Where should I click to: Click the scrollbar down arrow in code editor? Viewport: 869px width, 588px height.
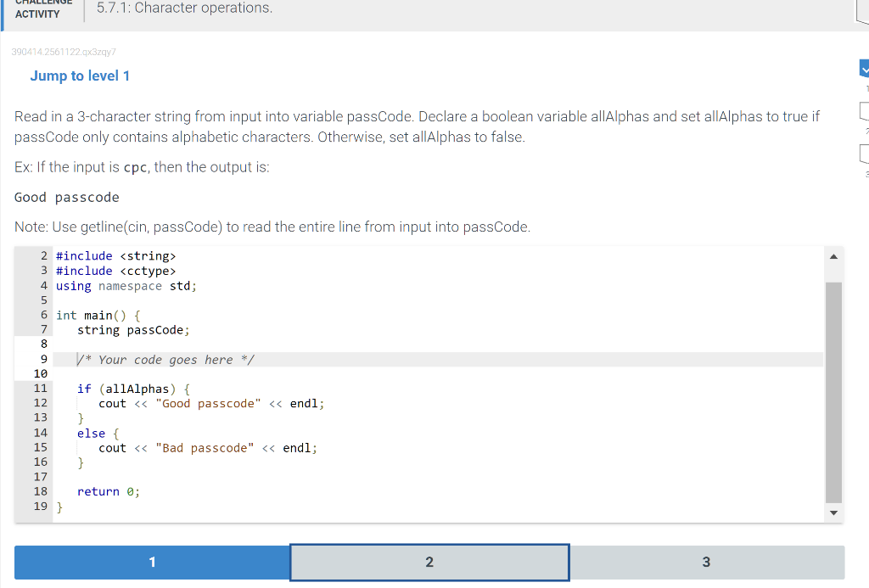tap(833, 512)
